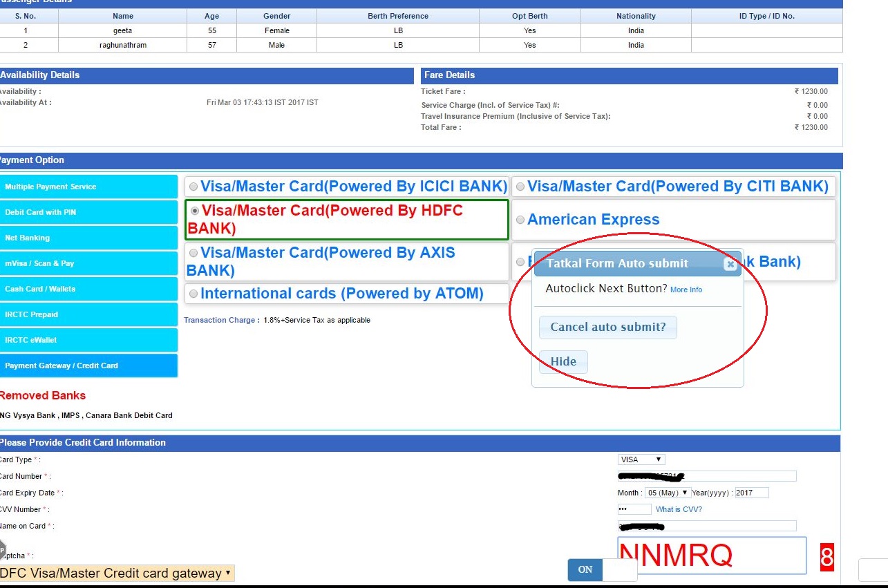
Task: Click the captcha field containing NNMRQ
Action: (712, 556)
